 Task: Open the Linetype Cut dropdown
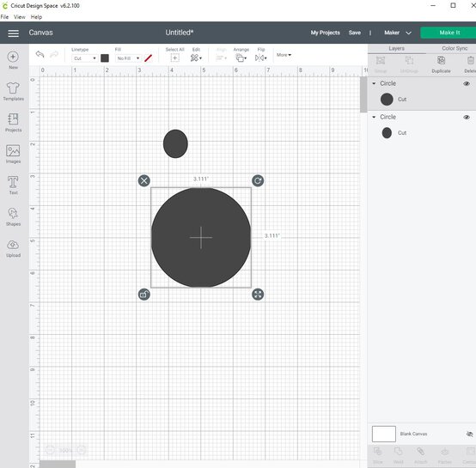point(84,58)
